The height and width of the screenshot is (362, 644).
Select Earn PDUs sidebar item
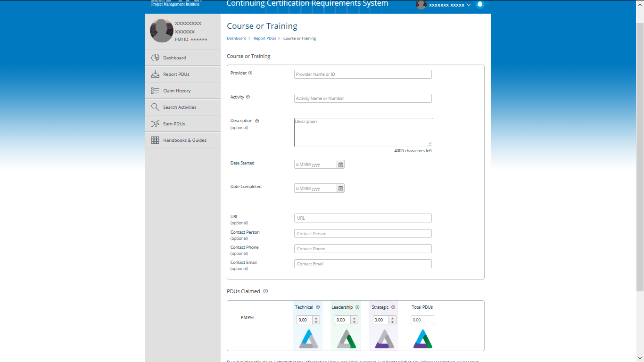pos(182,123)
